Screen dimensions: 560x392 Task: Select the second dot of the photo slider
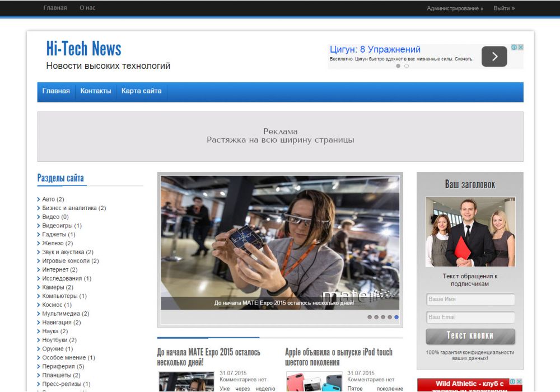(376, 317)
